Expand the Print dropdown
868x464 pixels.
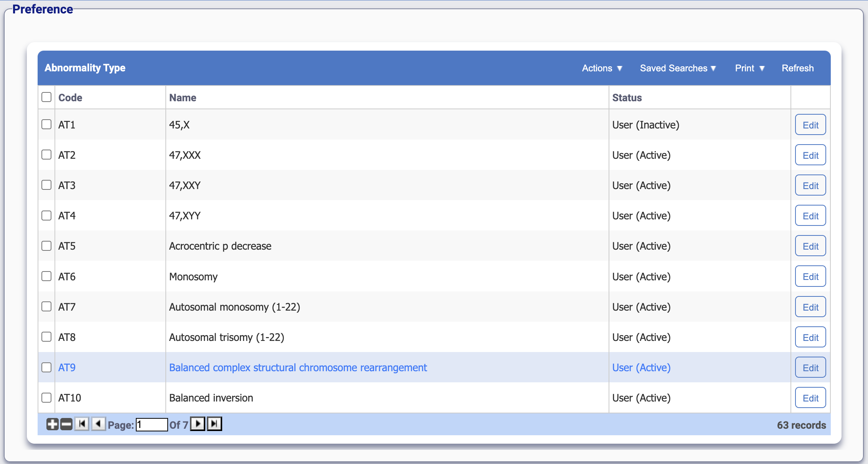[749, 68]
